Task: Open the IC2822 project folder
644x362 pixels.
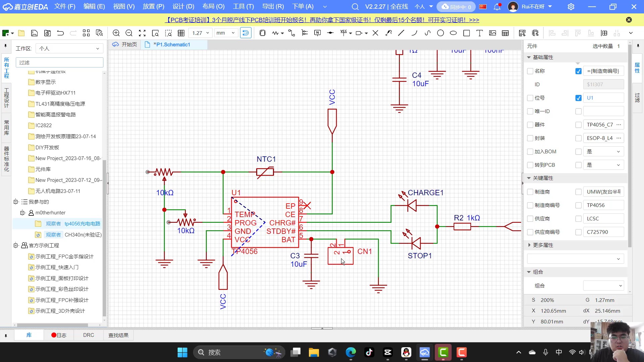Action: [x=44, y=125]
